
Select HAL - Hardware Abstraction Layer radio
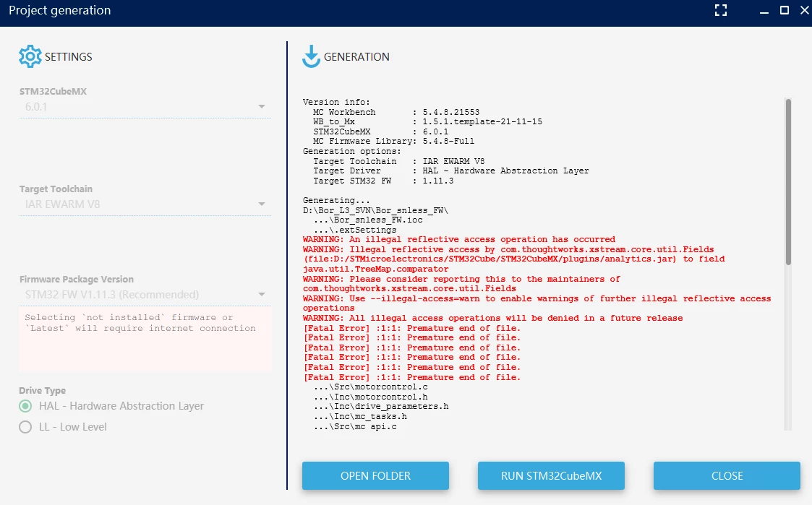(x=25, y=406)
